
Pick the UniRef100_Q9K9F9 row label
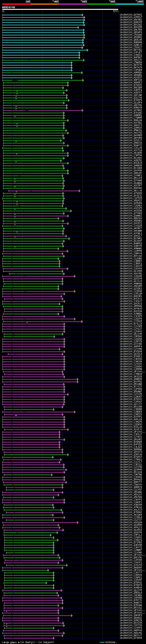[131, 615]
